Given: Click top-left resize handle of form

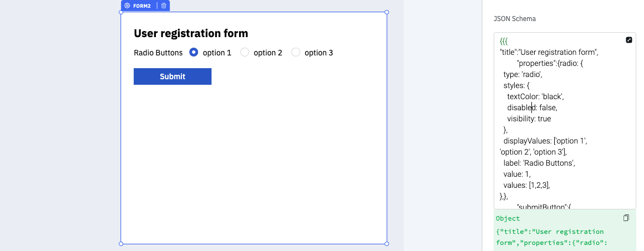Looking at the screenshot, I should pos(121,12).
